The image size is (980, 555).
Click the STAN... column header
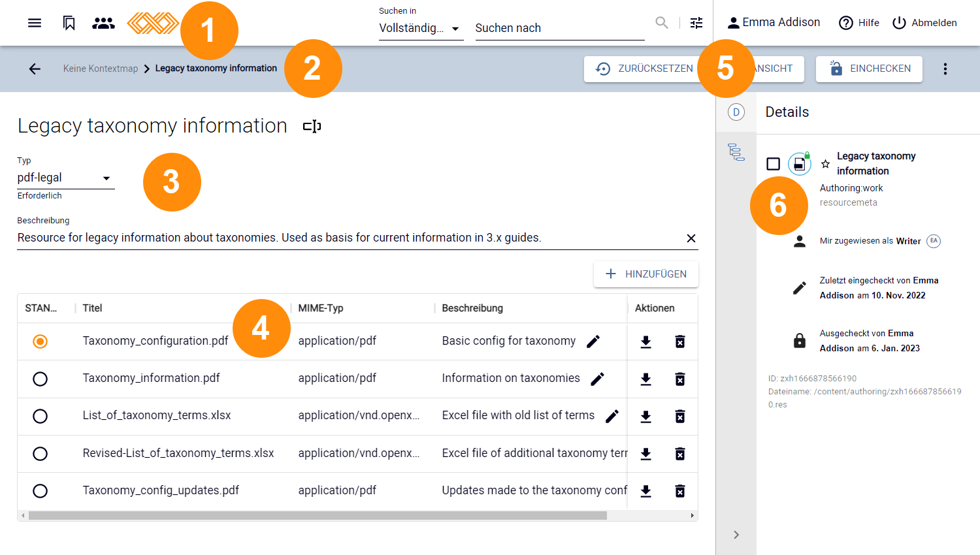coord(41,308)
